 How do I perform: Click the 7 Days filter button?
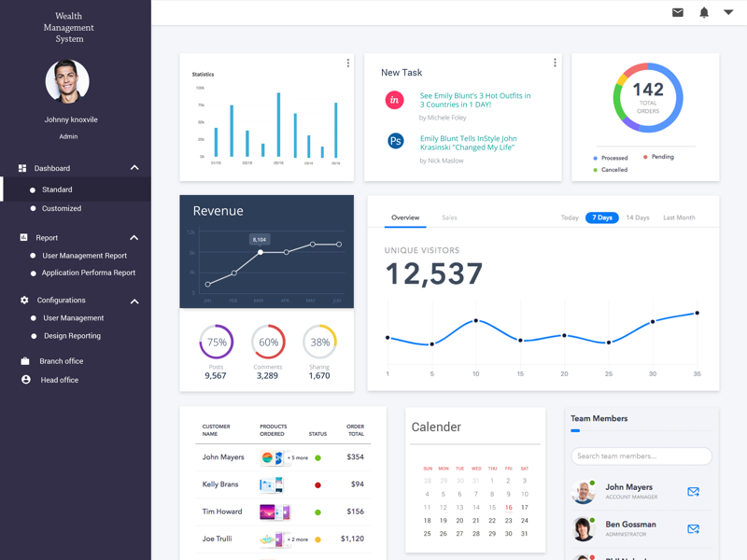click(x=601, y=217)
